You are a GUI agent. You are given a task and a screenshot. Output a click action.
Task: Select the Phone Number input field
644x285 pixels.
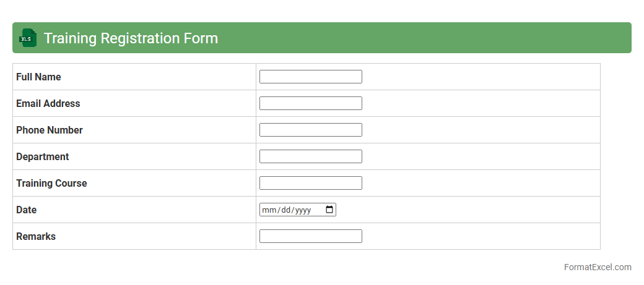[x=310, y=130]
